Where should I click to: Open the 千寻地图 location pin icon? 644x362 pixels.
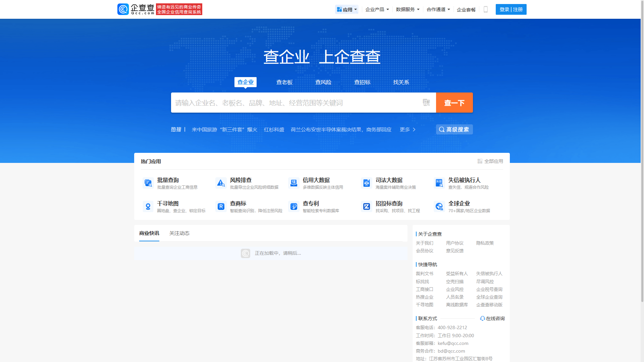tap(148, 206)
